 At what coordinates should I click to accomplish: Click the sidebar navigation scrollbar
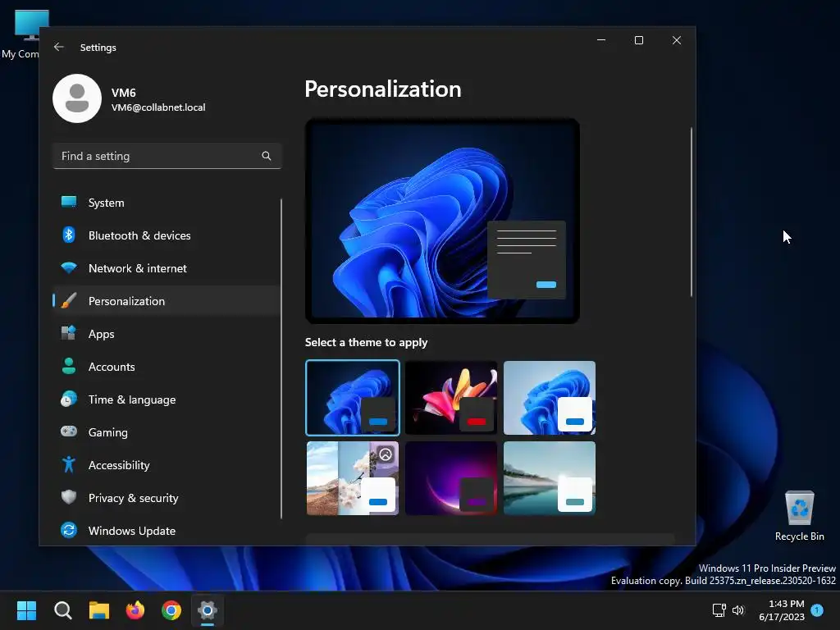point(281,358)
